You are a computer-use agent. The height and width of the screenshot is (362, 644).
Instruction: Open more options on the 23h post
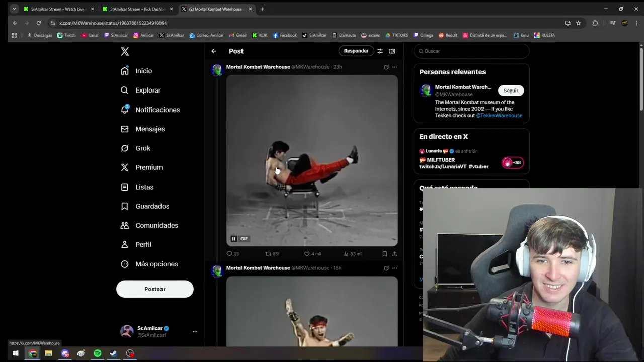395,67
